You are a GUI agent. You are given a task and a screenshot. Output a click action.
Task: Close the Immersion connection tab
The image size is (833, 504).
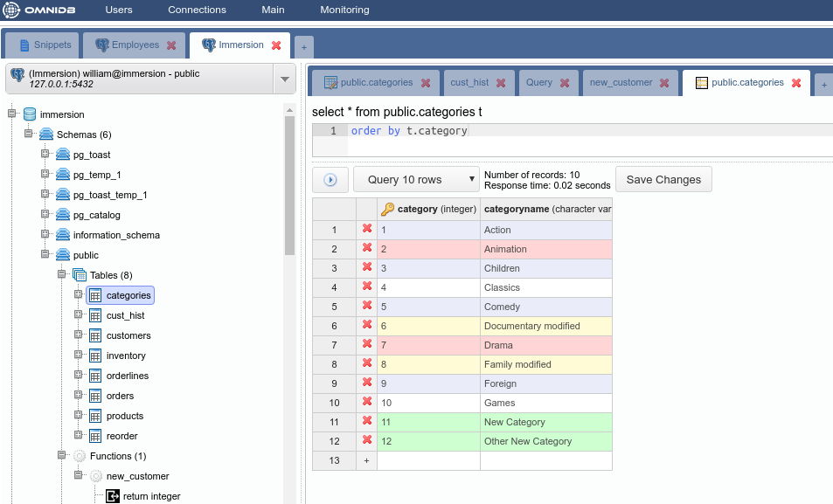[x=276, y=45]
